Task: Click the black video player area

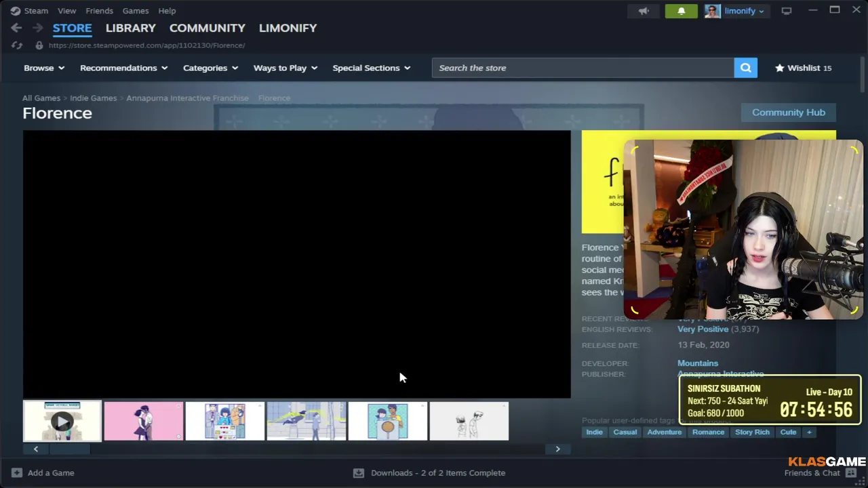Action: click(x=296, y=264)
